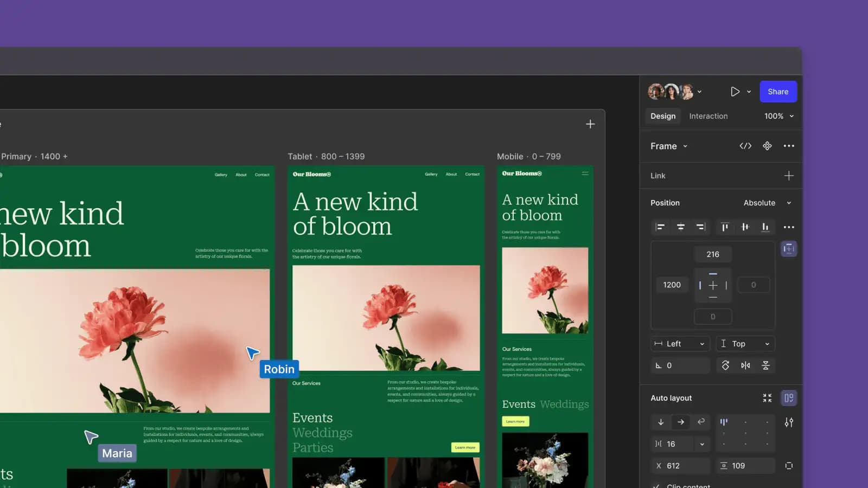868x488 pixels.
Task: Click Contact link in Tablet frame header
Action: pyautogui.click(x=473, y=174)
